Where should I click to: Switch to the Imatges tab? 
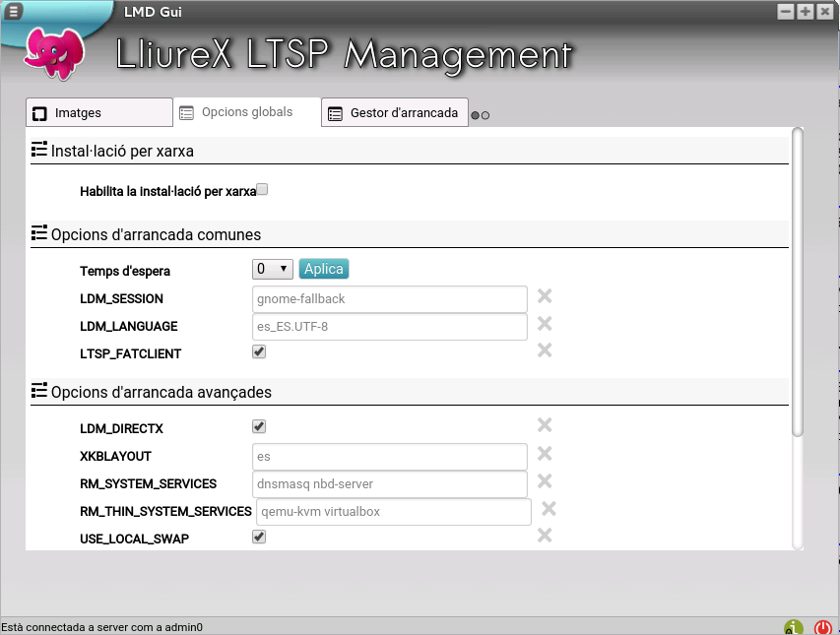click(x=98, y=113)
